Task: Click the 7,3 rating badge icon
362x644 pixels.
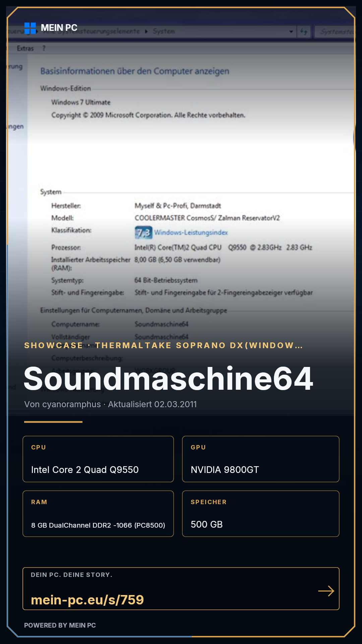Action: [143, 232]
